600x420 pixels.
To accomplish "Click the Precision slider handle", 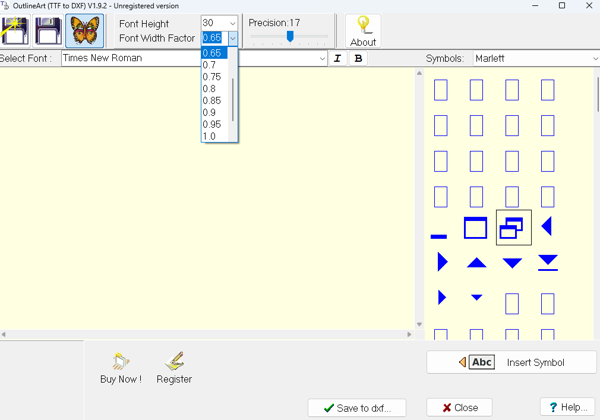I will coord(290,37).
